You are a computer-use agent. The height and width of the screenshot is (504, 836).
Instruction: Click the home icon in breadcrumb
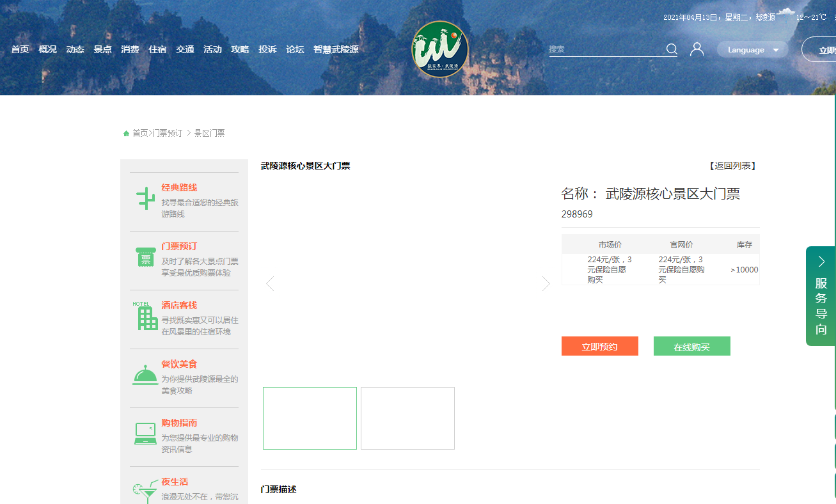point(126,133)
